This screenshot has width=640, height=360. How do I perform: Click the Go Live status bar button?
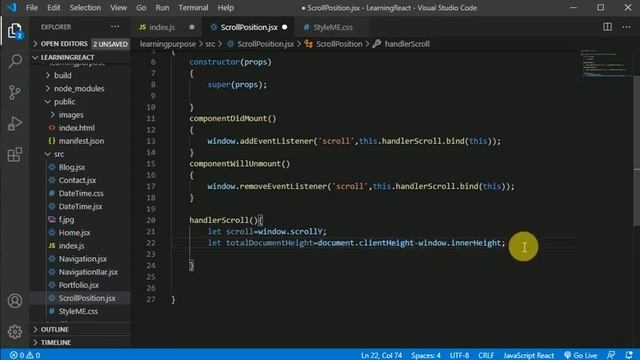[580, 355]
